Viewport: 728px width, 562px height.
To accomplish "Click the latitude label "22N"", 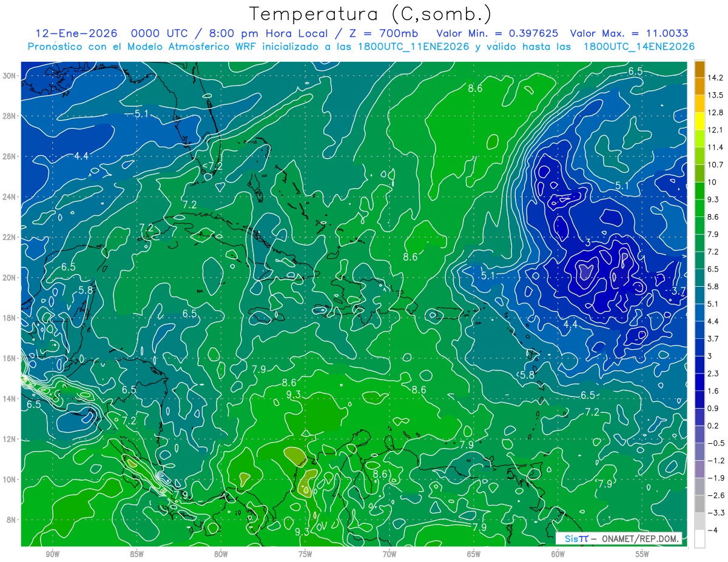I will coord(10,237).
